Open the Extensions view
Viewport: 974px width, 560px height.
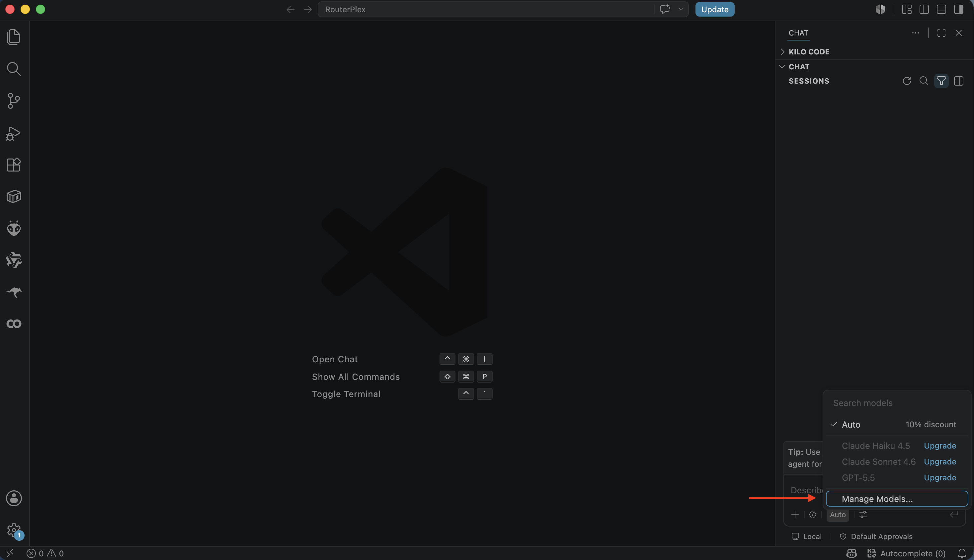[x=14, y=165]
